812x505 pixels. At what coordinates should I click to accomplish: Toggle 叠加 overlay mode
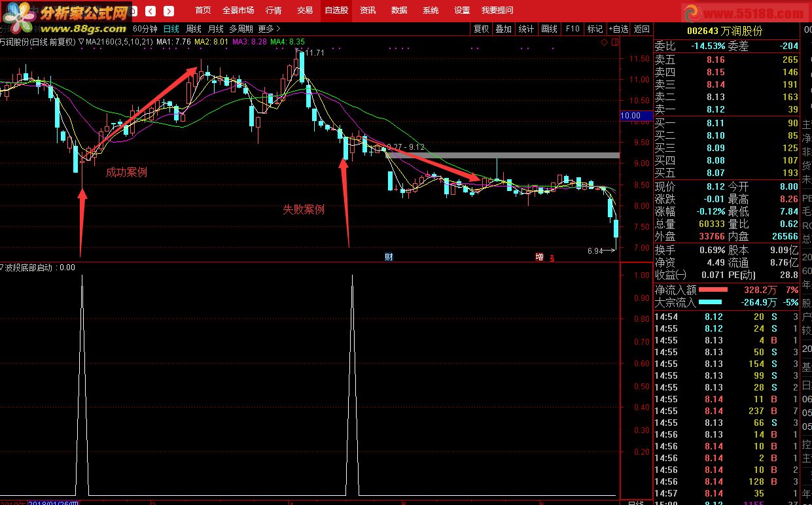coord(504,29)
